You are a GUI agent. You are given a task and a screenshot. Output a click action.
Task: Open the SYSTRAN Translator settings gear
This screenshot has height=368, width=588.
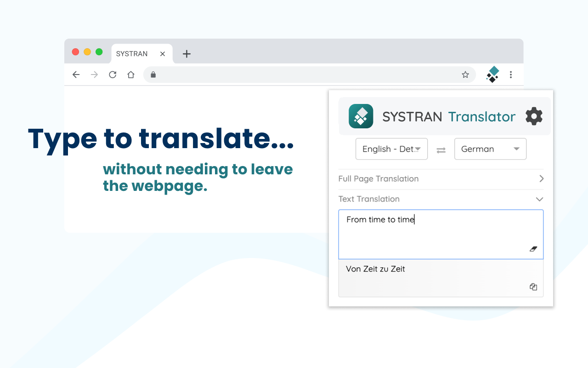point(533,116)
